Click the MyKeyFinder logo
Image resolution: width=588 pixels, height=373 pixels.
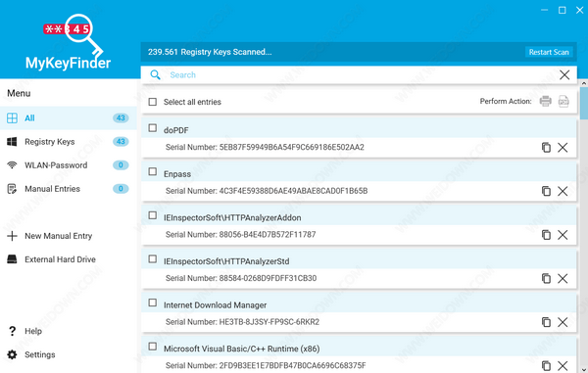point(70,42)
